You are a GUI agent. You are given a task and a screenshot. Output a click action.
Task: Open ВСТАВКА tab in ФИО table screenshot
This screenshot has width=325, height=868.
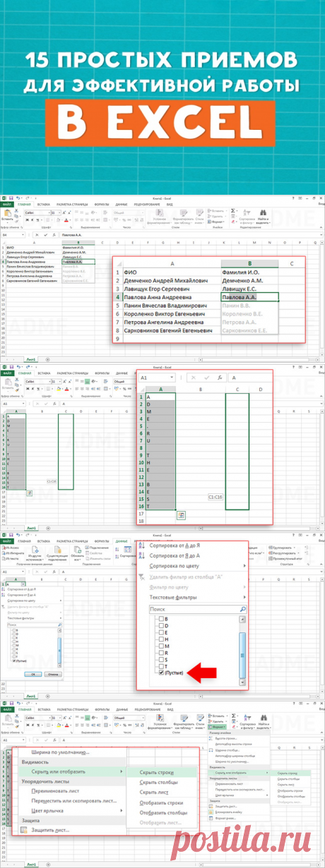click(42, 204)
